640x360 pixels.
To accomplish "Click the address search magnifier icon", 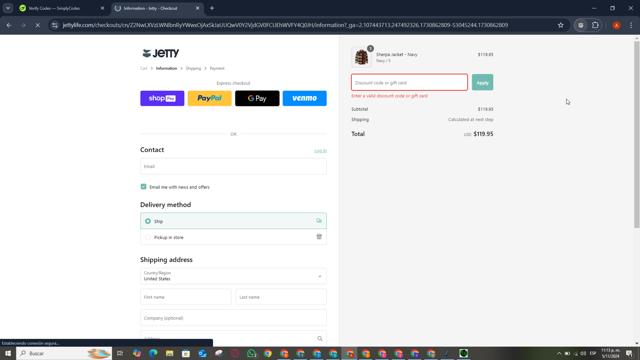I will 320,338.
